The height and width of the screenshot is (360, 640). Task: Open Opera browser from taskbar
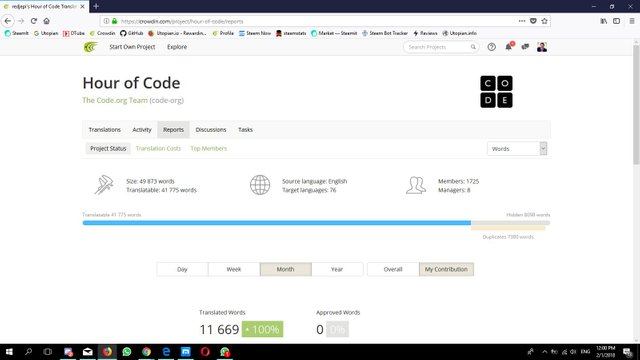pyautogui.click(x=205, y=351)
